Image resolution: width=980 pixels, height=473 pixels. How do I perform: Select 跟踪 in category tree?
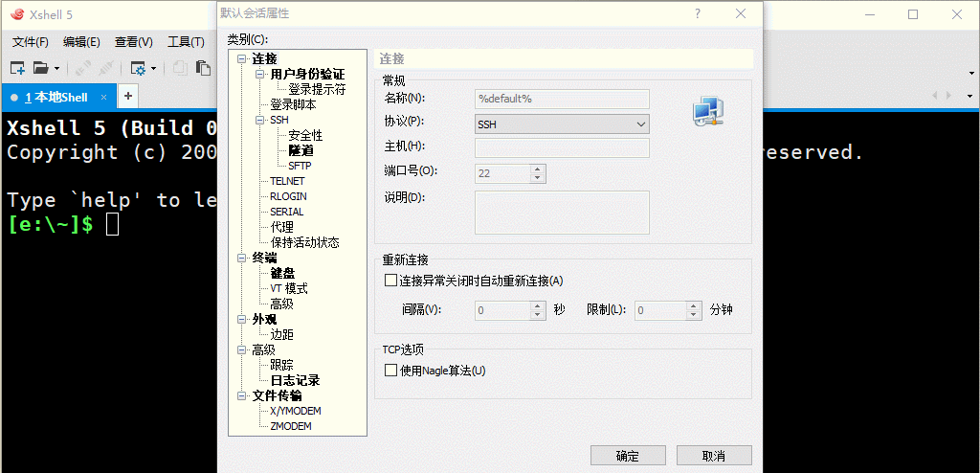pyautogui.click(x=282, y=365)
